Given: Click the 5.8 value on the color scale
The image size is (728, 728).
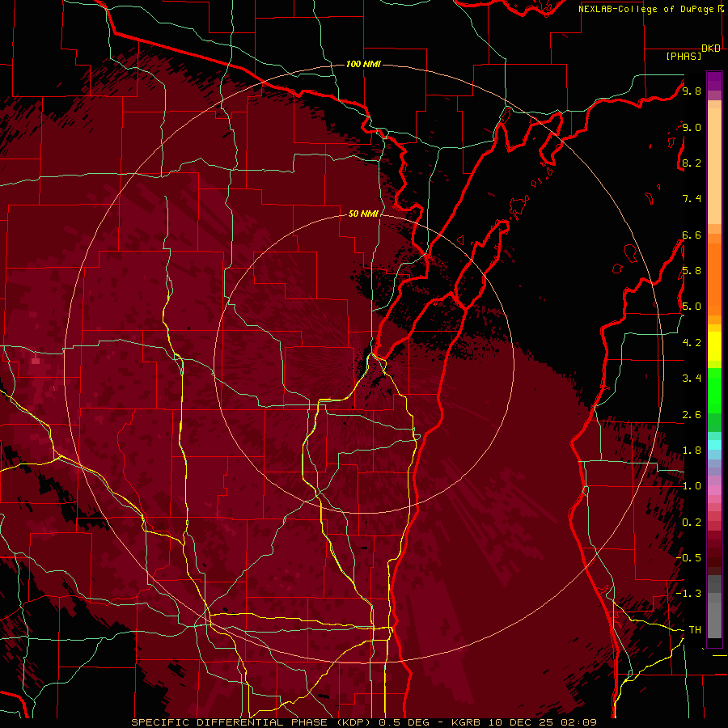Looking at the screenshot, I should coord(692,270).
